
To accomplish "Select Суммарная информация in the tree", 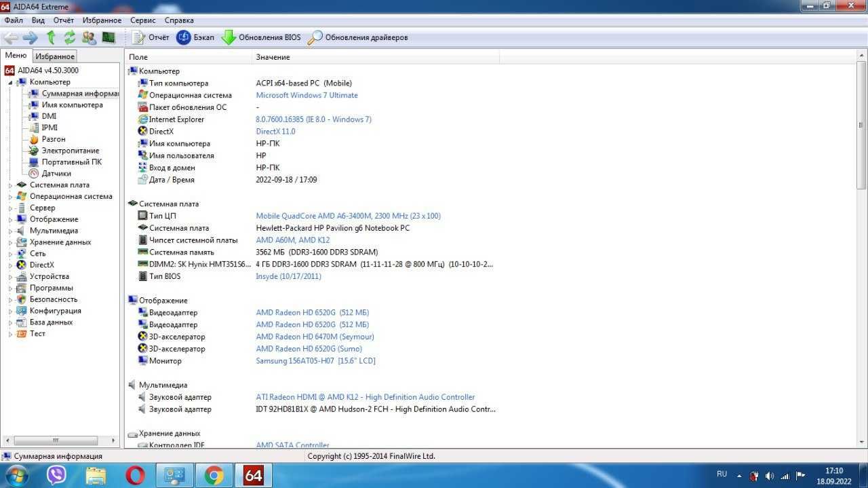I will pyautogui.click(x=79, y=94).
